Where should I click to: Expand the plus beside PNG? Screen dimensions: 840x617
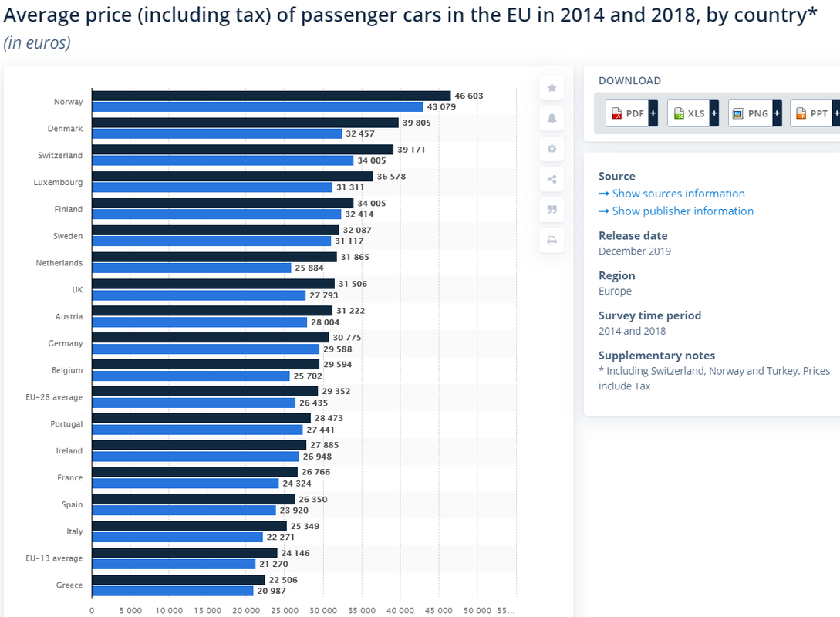point(777,113)
